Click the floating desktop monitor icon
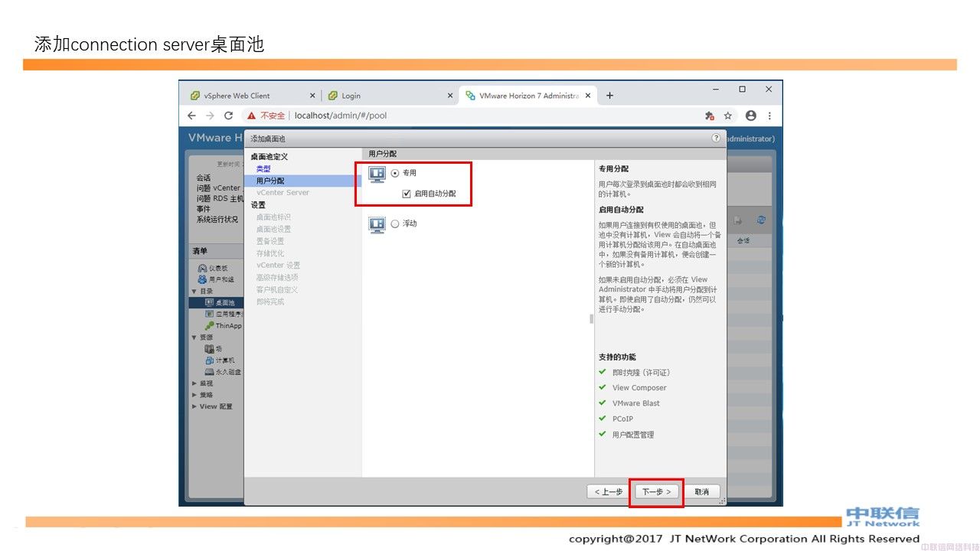The image size is (980, 551). 377,224
